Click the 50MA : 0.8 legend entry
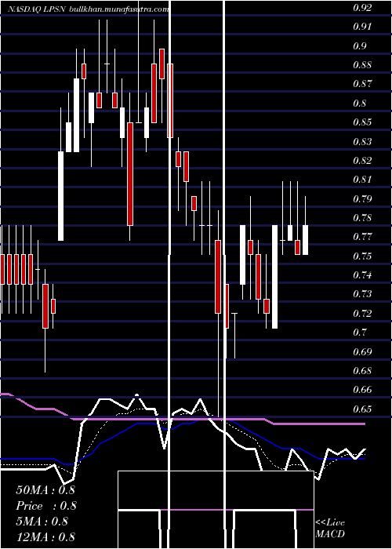This screenshot has width=392, height=549. 45,490
